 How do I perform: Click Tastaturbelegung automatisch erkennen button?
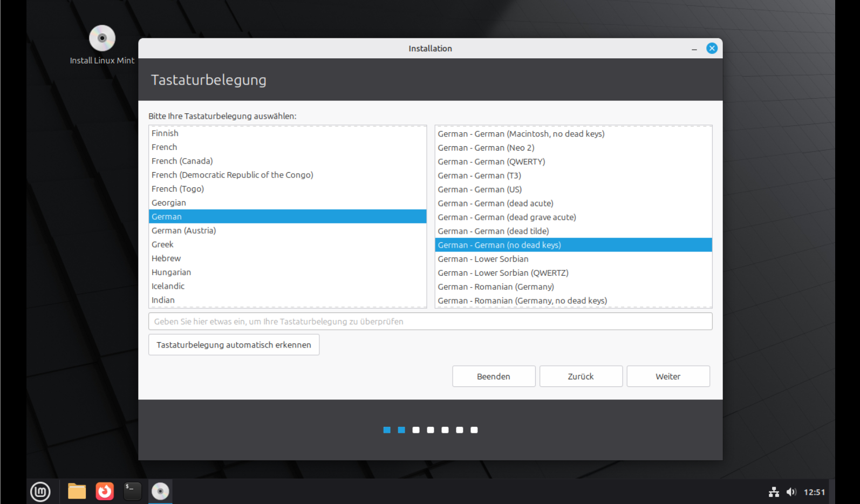[x=234, y=345]
